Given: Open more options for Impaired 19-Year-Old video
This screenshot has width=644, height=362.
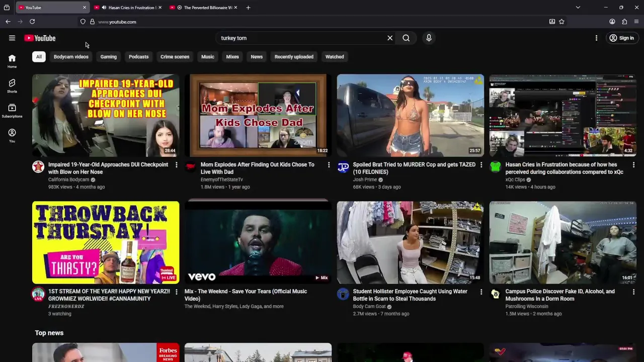Looking at the screenshot, I should coord(176,165).
